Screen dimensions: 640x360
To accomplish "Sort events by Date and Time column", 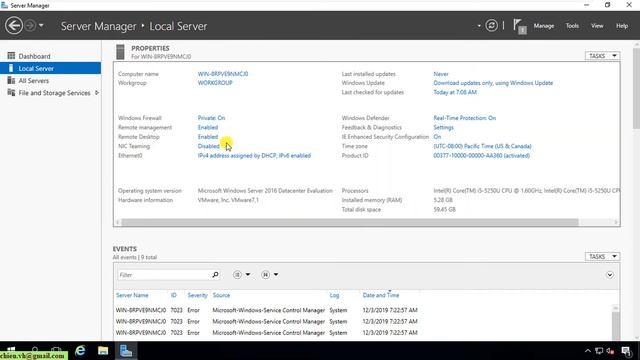I will tap(381, 295).
